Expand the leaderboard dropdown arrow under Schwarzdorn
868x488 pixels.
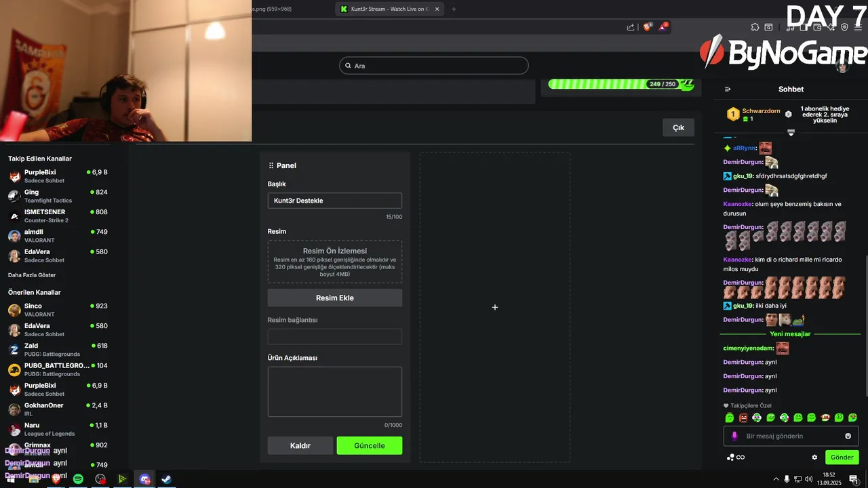tap(791, 132)
